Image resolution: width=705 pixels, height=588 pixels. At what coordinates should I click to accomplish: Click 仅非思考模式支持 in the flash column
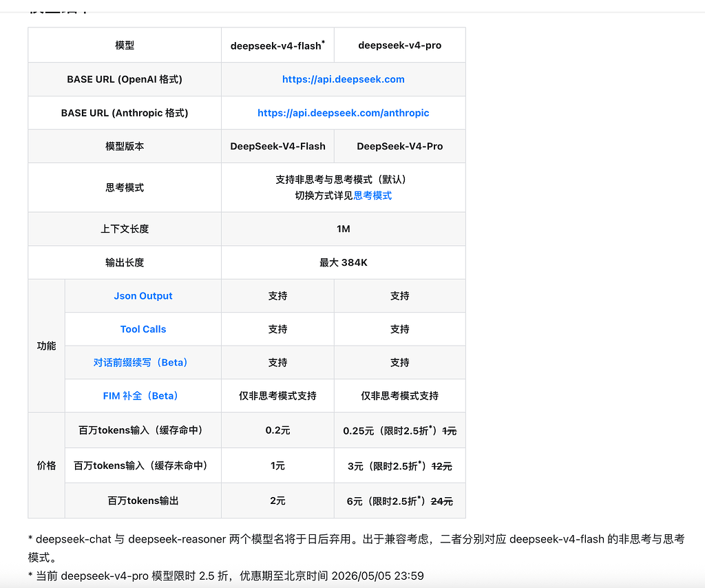277,396
